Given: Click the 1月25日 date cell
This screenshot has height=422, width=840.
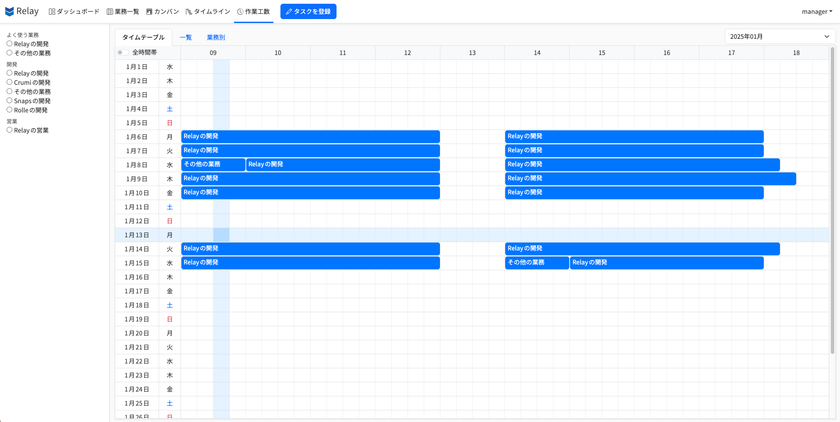Looking at the screenshot, I should [x=137, y=403].
